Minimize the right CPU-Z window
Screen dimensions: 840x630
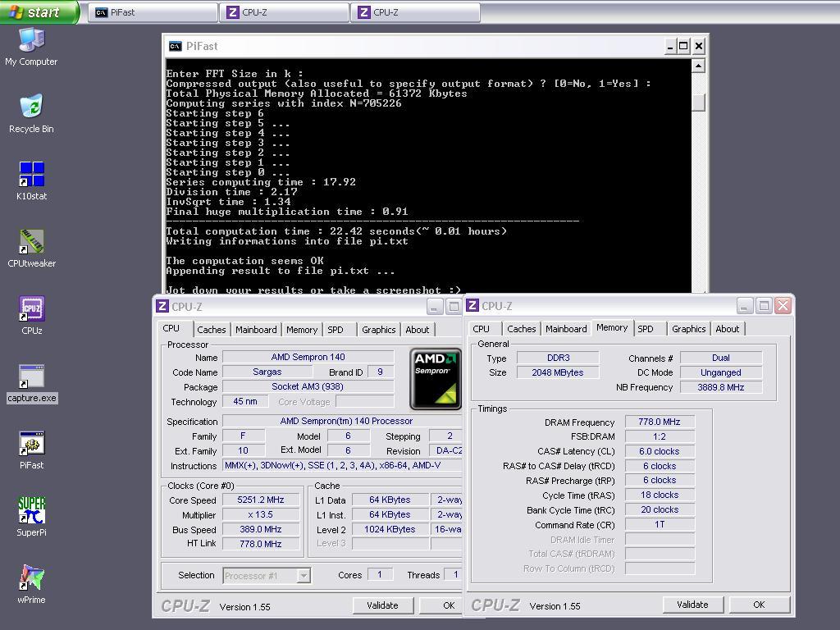(x=745, y=305)
